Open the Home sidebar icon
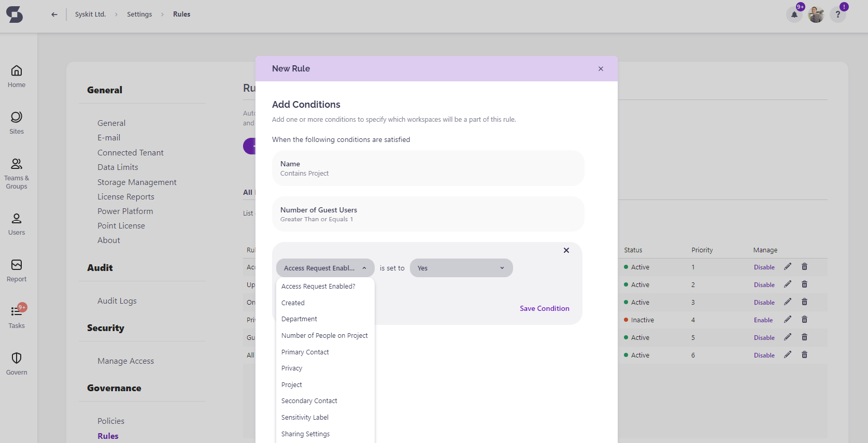Screen dimensions: 868x443 [17, 76]
